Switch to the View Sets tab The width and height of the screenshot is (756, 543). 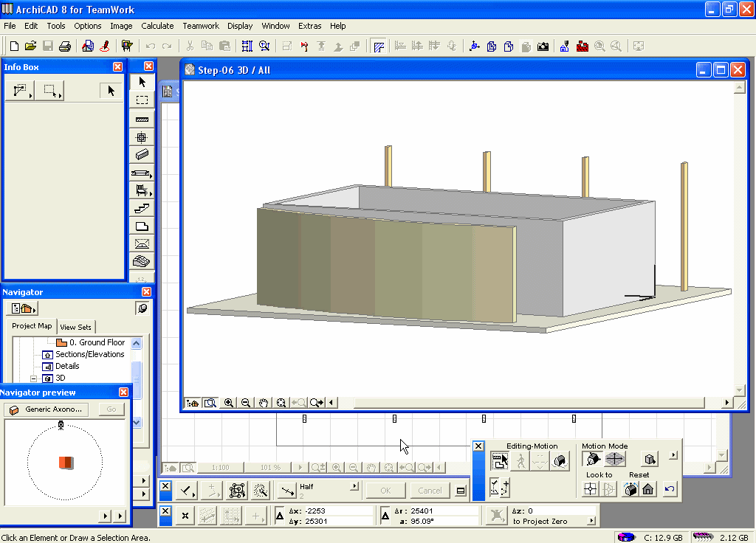[x=76, y=327]
